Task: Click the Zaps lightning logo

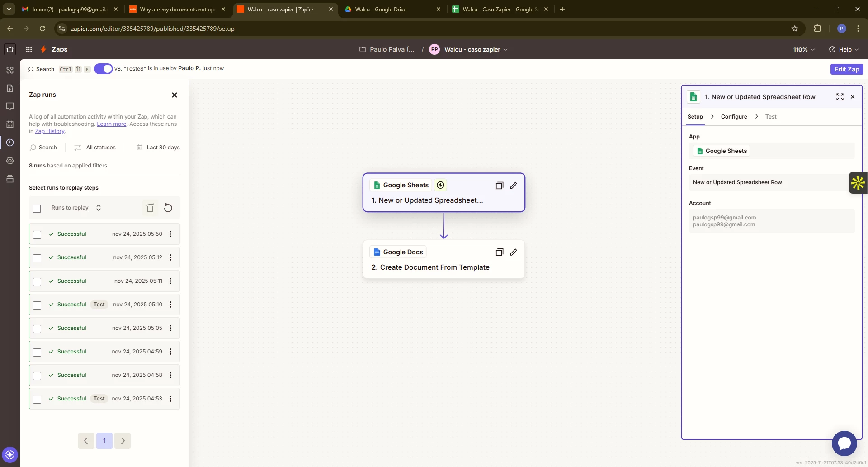Action: (x=43, y=49)
